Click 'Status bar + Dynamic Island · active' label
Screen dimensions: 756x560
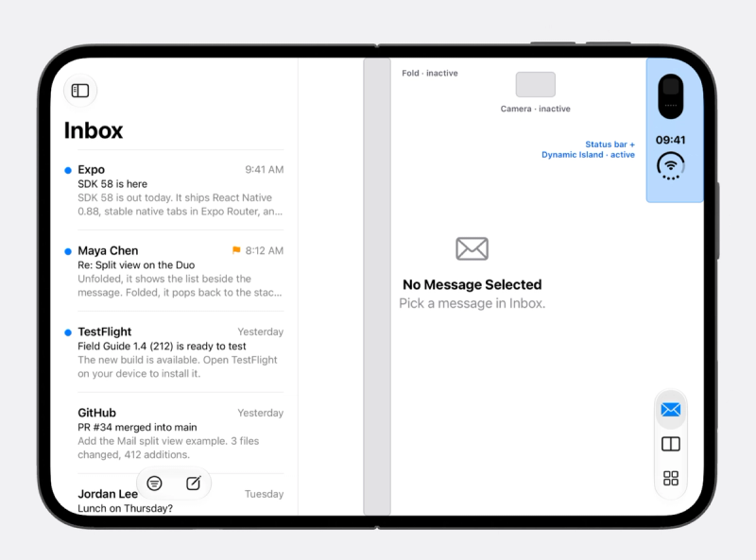point(588,149)
